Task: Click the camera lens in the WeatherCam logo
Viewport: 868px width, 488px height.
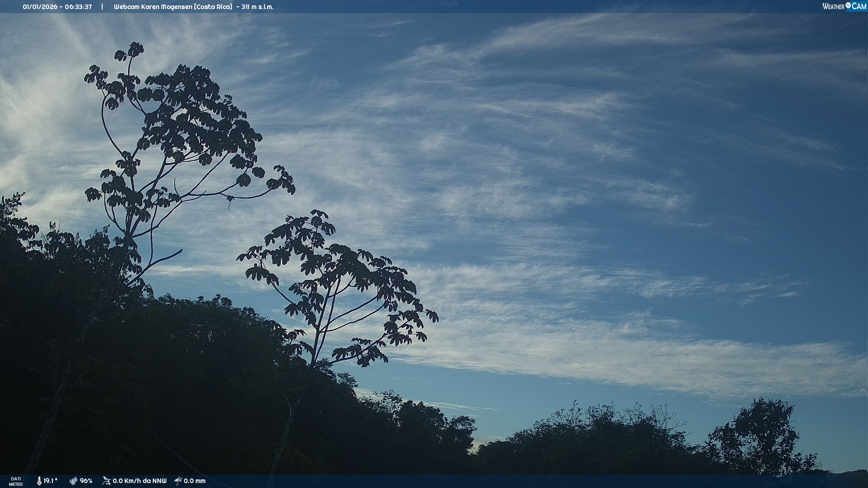Action: pos(848,5)
